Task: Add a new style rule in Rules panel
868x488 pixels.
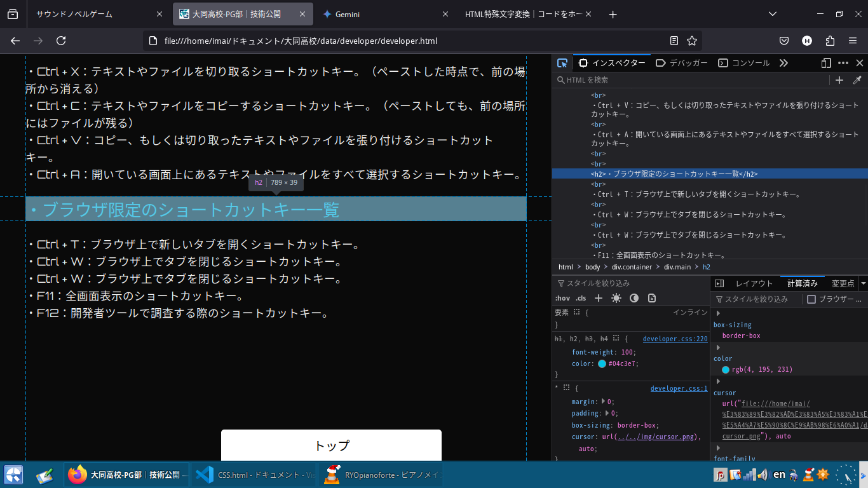Action: click(x=598, y=298)
